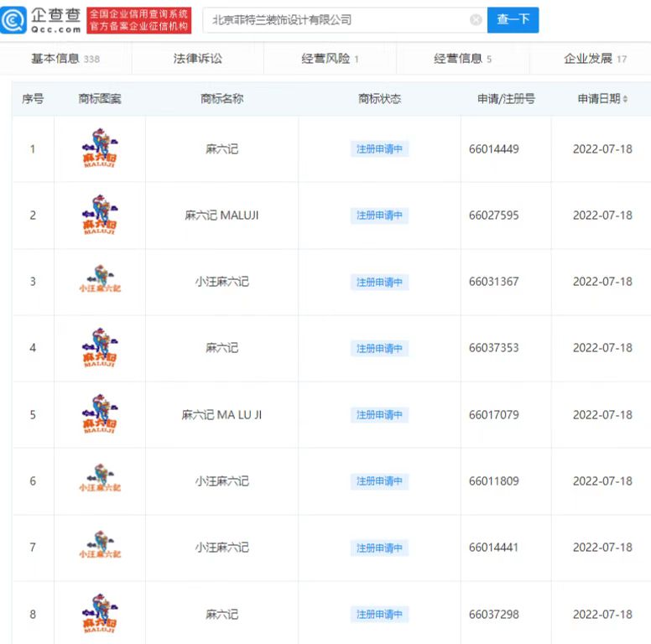
Task: Open the 基本信息 tab
Action: pyautogui.click(x=65, y=59)
